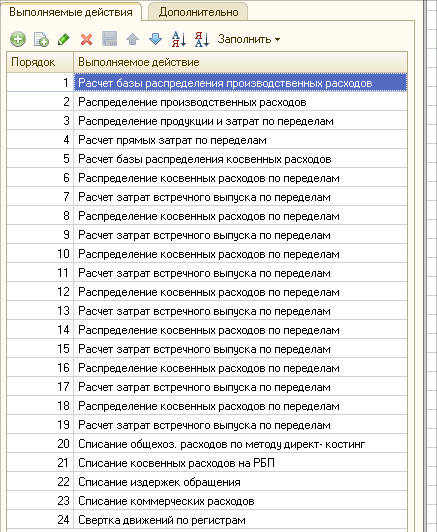Select Распределение косвенных расходов in row 16
Screen dimensions: 437x532
tap(241, 368)
